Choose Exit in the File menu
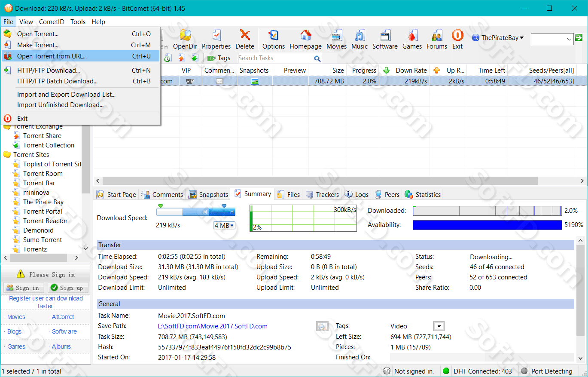Viewport: 588px width, 377px height. pos(81,119)
